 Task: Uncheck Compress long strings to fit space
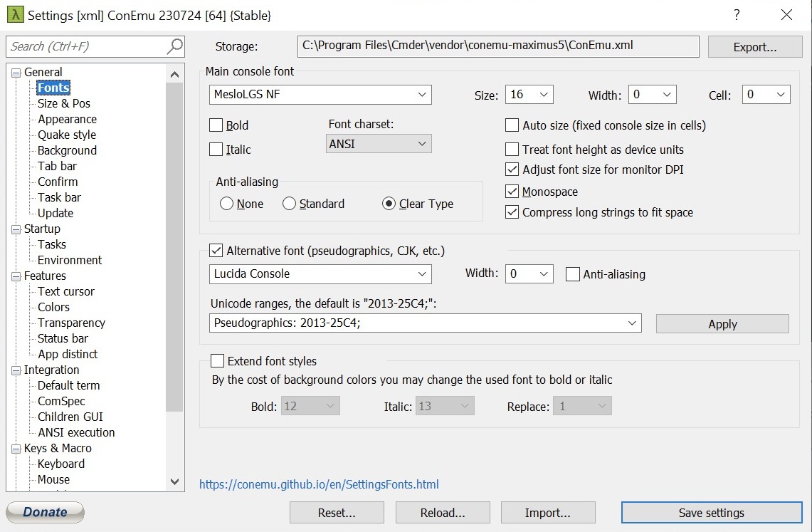click(512, 212)
